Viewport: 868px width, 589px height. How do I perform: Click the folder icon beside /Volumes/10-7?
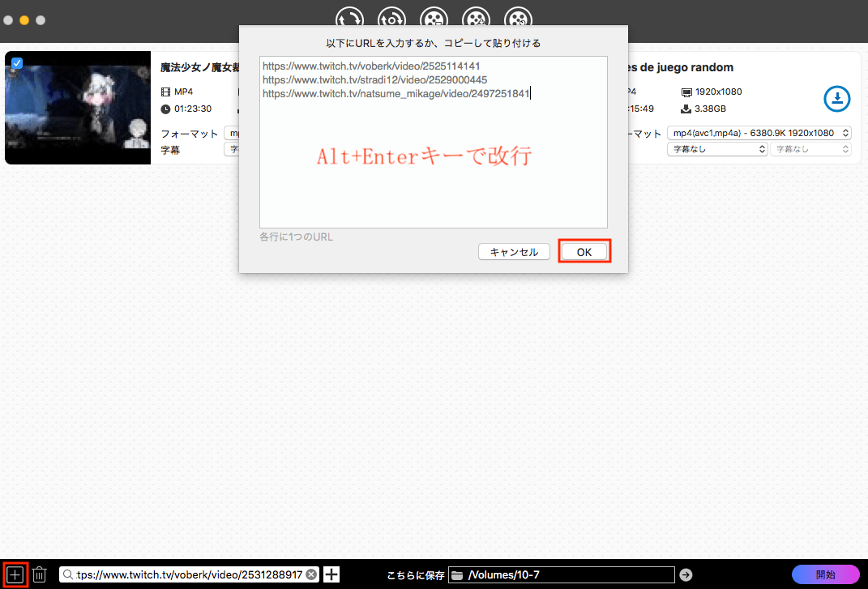(x=457, y=575)
